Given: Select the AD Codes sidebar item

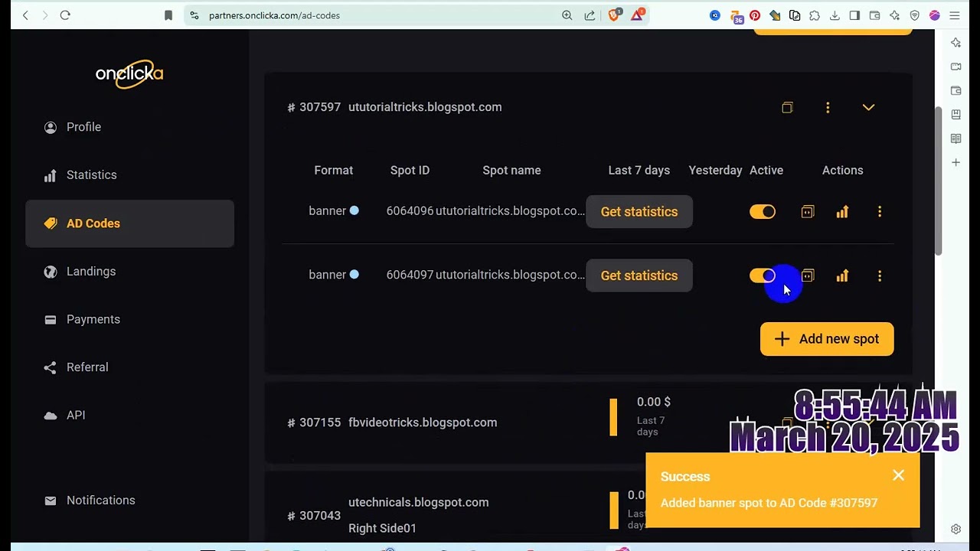Looking at the screenshot, I should click(129, 223).
